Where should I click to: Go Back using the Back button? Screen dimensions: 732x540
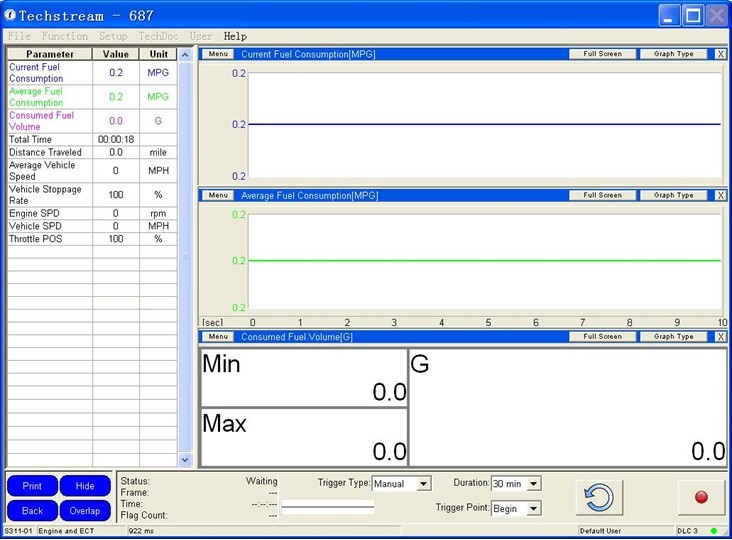(x=32, y=511)
